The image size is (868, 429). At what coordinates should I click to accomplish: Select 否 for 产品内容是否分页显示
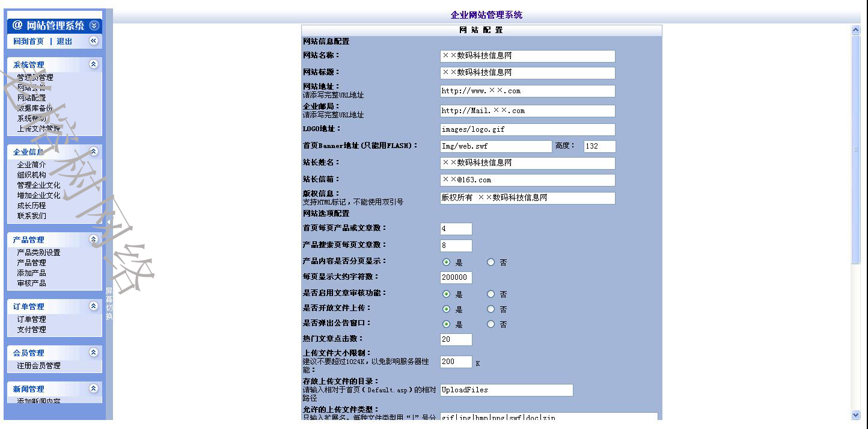click(491, 262)
